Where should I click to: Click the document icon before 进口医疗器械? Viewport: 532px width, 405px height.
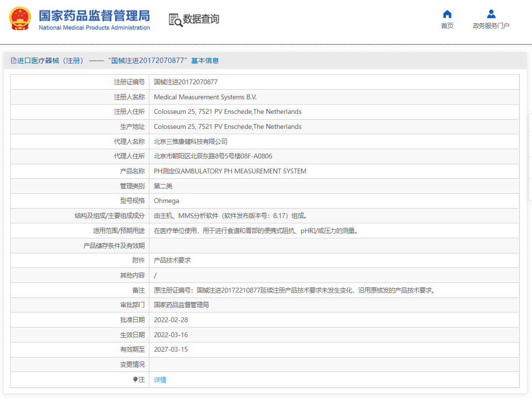14,61
